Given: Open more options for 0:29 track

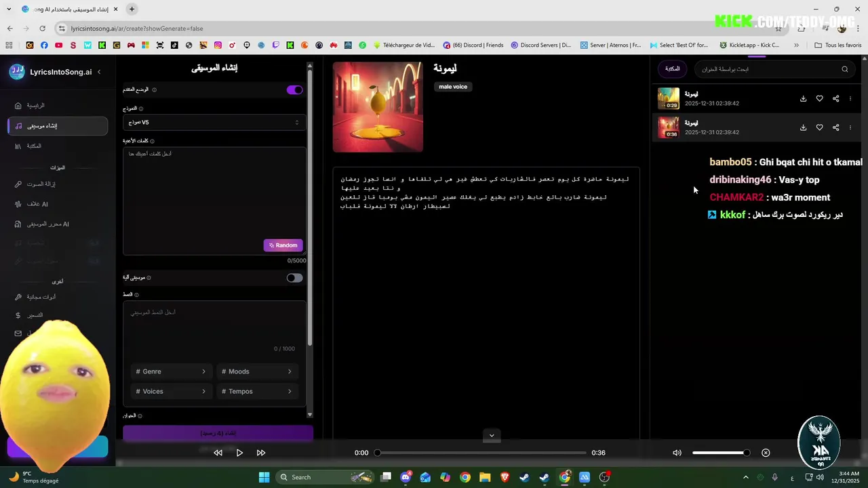Looking at the screenshot, I should pos(850,99).
